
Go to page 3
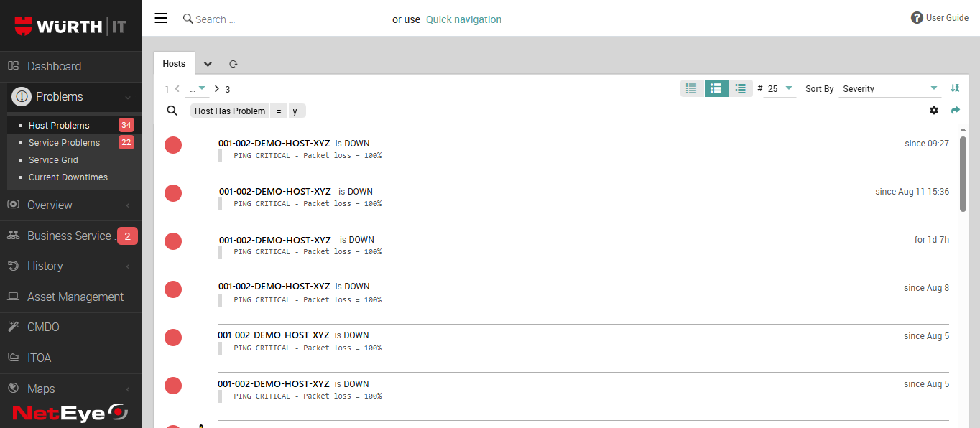[x=228, y=89]
